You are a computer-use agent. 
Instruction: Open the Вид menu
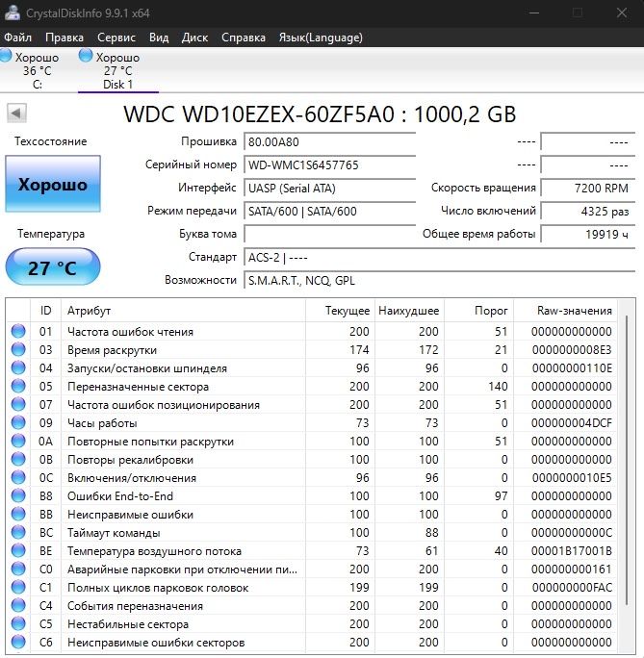(x=159, y=38)
